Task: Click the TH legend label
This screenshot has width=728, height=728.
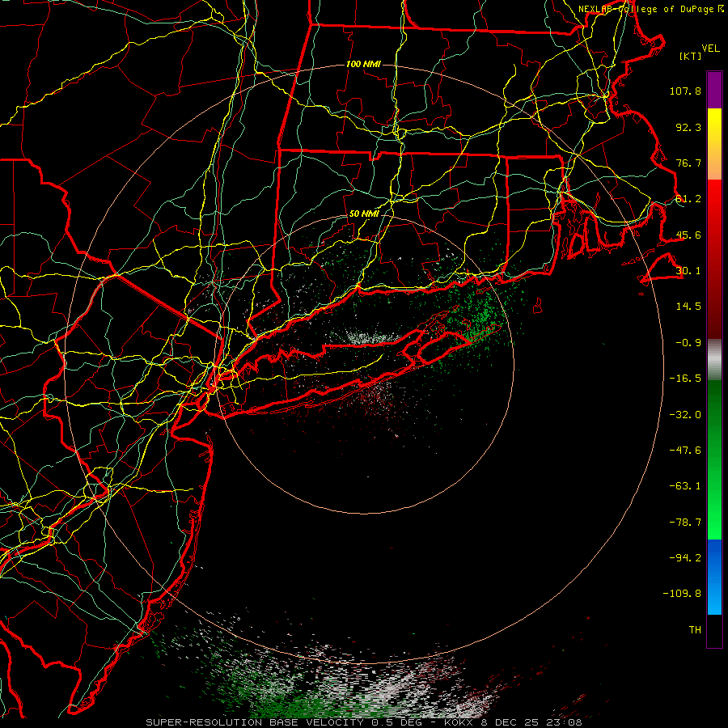Action: [x=695, y=630]
